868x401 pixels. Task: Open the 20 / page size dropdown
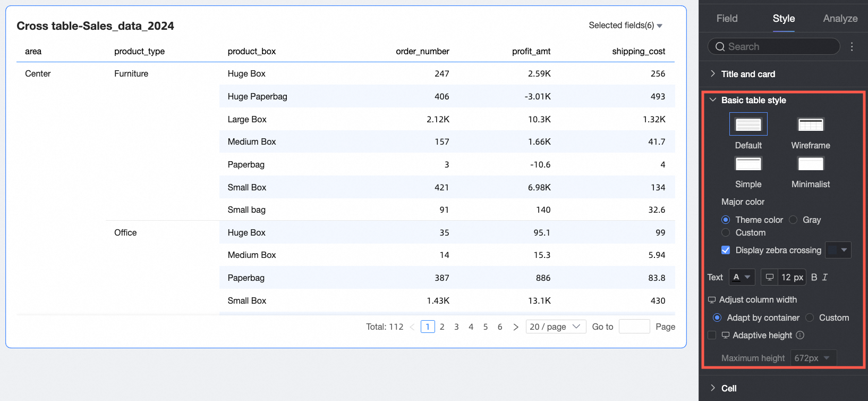[x=555, y=327]
